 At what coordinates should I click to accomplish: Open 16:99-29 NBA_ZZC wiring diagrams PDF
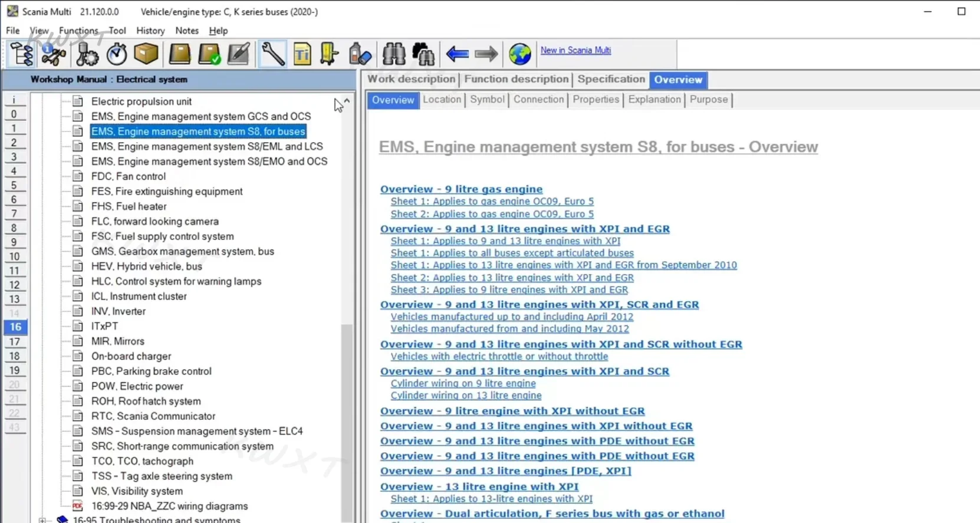point(169,506)
